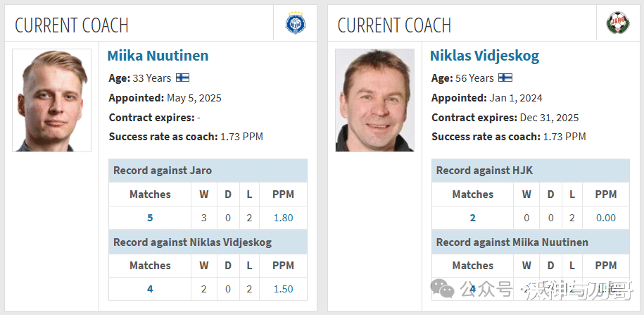Open Niklas Vidjeskog's profile photo
644x315 pixels.
[x=374, y=100]
